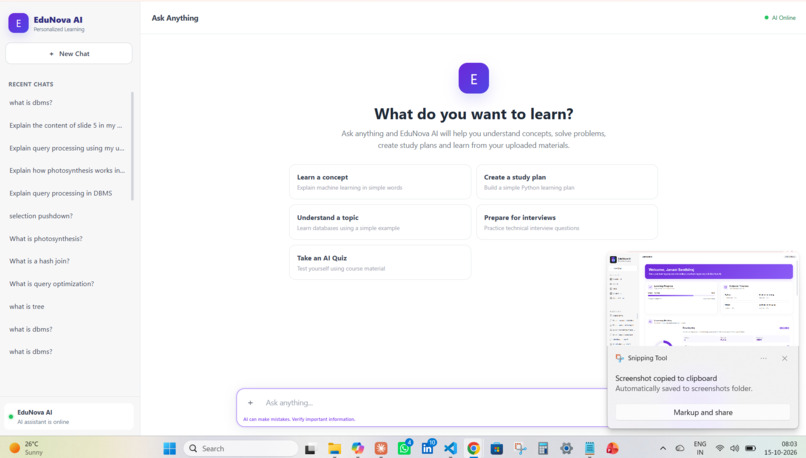Click the AI Online status indicator
This screenshot has width=806, height=458.
click(x=780, y=17)
